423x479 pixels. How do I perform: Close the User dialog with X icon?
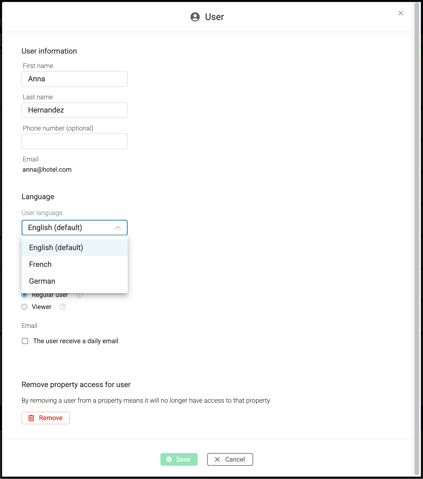tap(401, 13)
